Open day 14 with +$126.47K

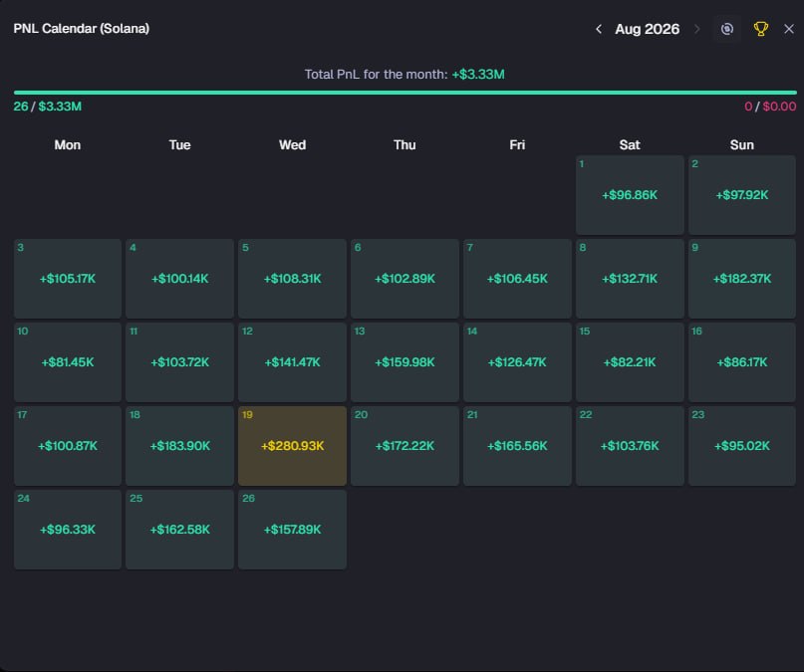(517, 362)
